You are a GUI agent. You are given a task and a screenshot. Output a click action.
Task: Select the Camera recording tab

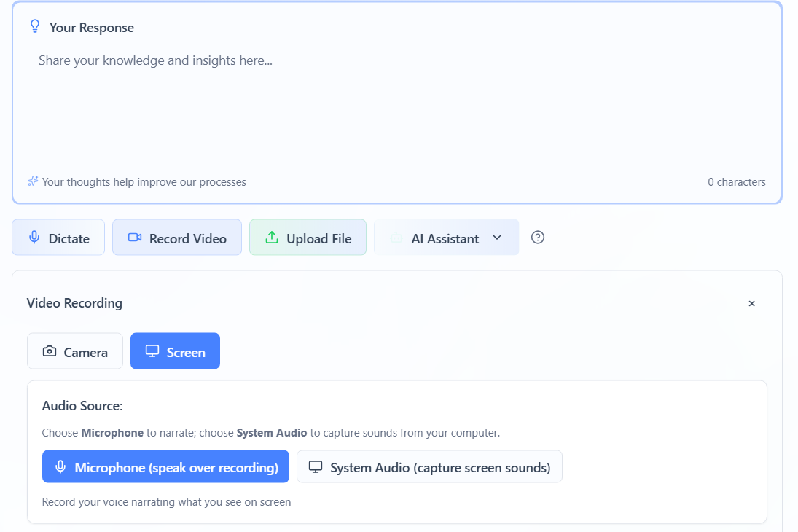click(75, 351)
